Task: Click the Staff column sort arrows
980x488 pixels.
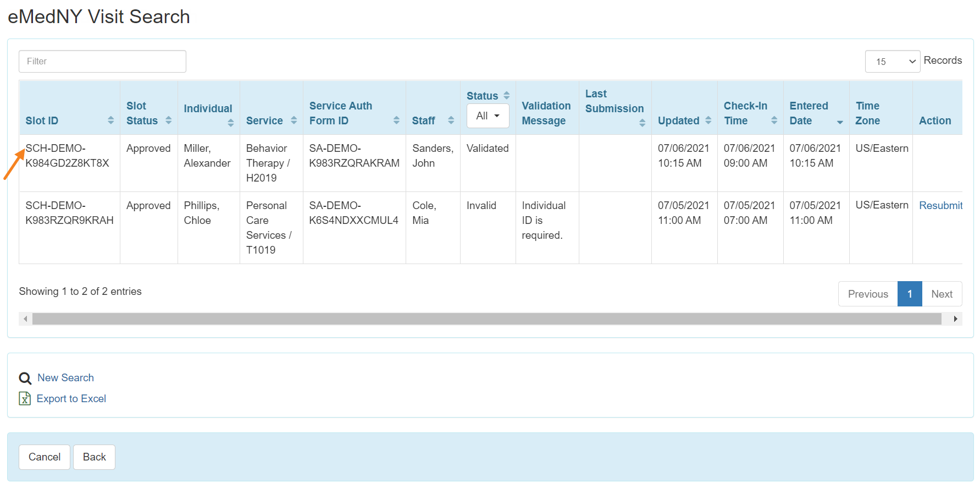Action: [x=451, y=120]
